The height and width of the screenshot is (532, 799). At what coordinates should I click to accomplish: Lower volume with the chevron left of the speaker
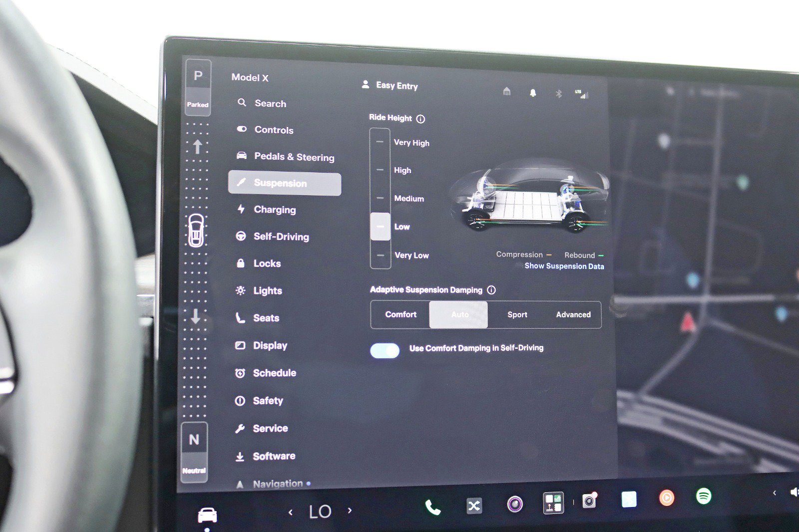tap(775, 493)
